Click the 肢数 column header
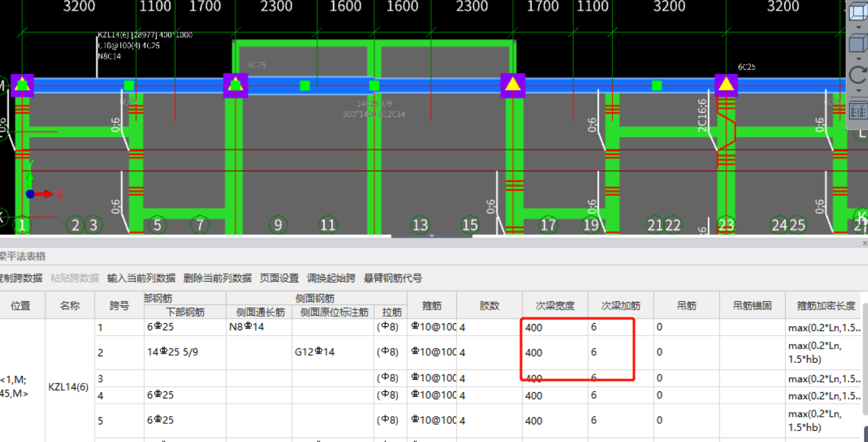The height and width of the screenshot is (442, 868). coord(490,305)
